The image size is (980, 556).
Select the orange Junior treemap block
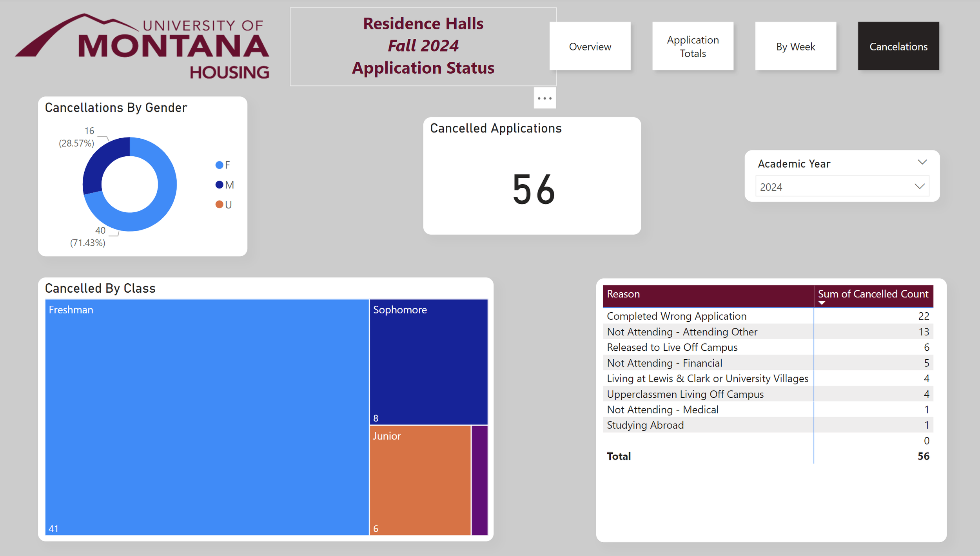(419, 480)
